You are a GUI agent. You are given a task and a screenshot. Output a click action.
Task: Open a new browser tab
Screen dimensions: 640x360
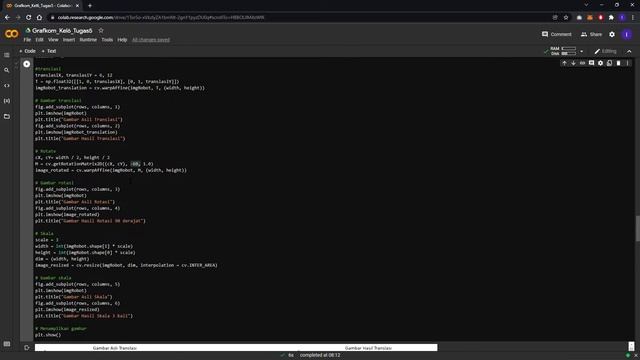[x=90, y=6]
